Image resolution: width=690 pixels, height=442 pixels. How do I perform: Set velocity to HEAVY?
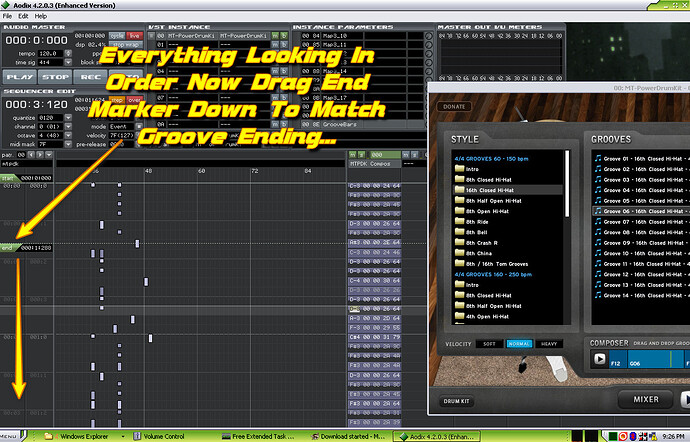(547, 343)
